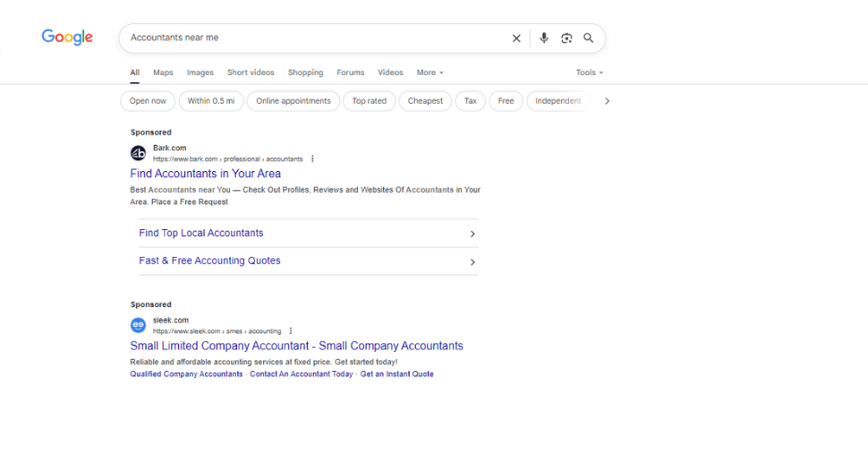Open Find Accountants in Your Area link
868x463 pixels.
(206, 174)
